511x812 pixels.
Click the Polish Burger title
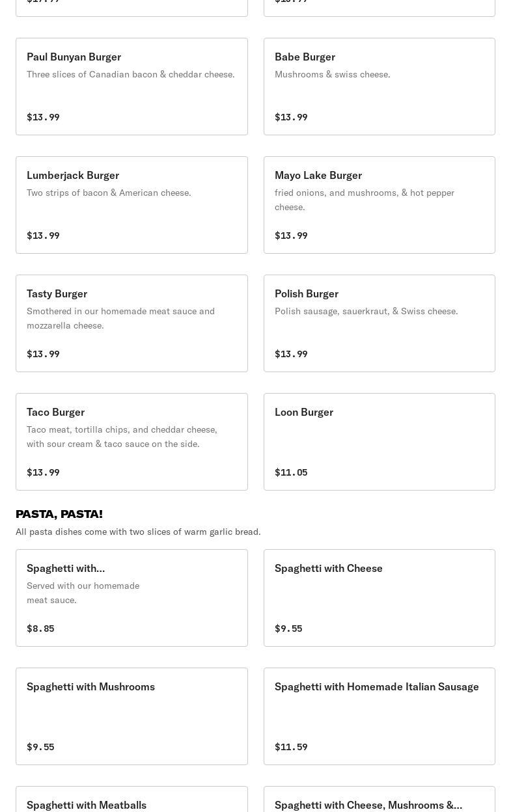[x=307, y=293]
